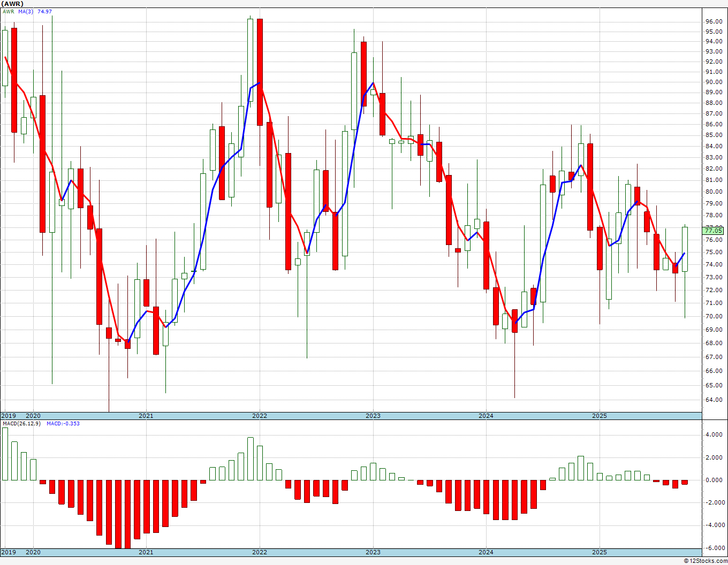Click 2020 on the MACD panel time axis
The image size is (728, 565).
(33, 552)
